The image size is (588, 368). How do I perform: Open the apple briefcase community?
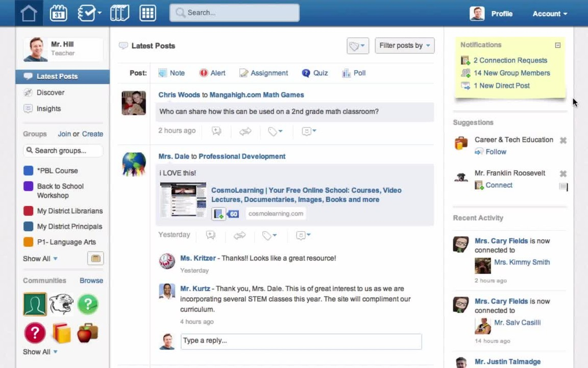[x=88, y=333]
